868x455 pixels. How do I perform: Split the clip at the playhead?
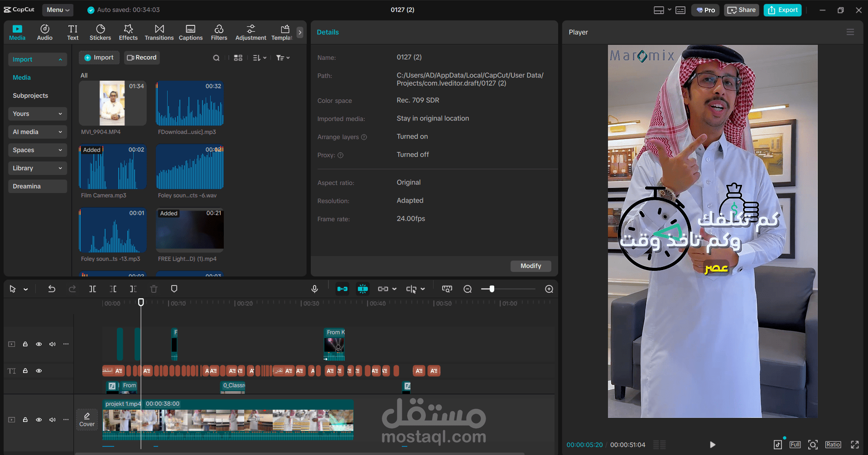(92, 289)
